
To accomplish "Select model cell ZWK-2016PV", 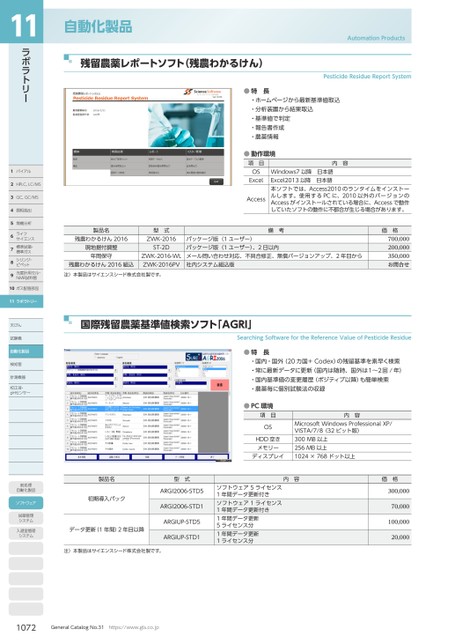I will 161,264.
